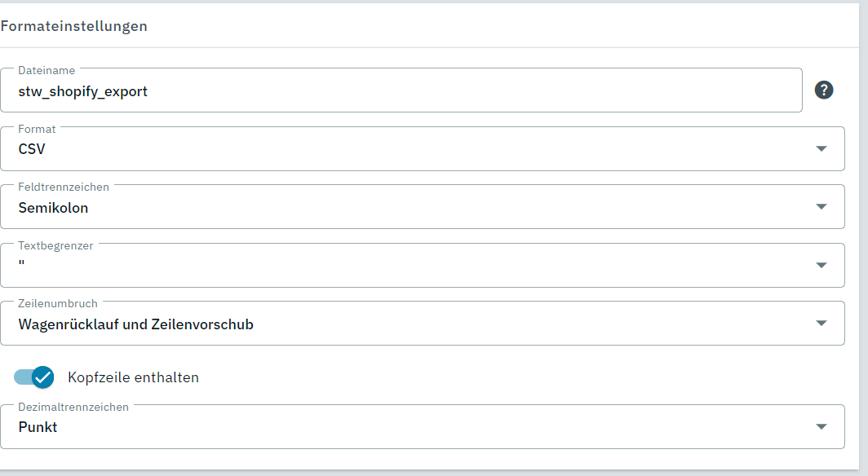Click the CSV value in Format
The image size is (868, 476).
pos(32,149)
